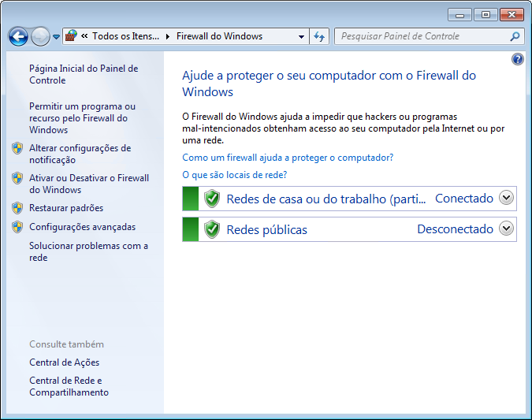The width and height of the screenshot is (532, 420).
Task: Open the Restaurar padrões link
Action: (x=66, y=207)
